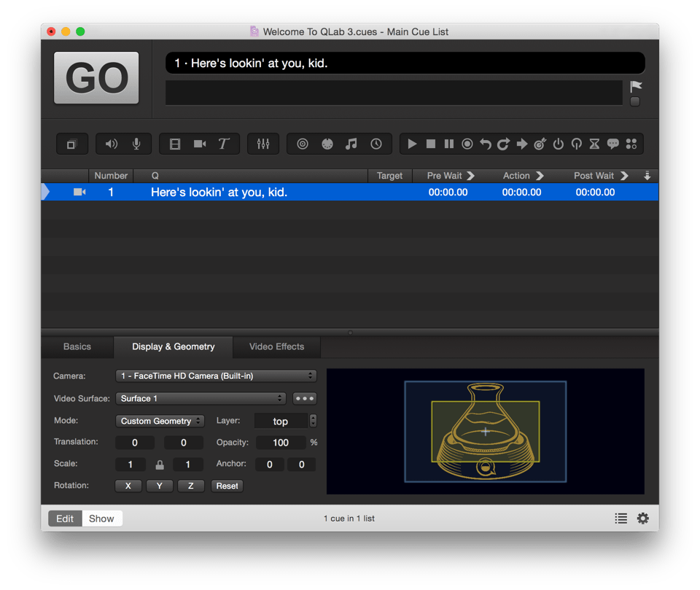
Task: Open the Camera dropdown menu
Action: (x=216, y=376)
